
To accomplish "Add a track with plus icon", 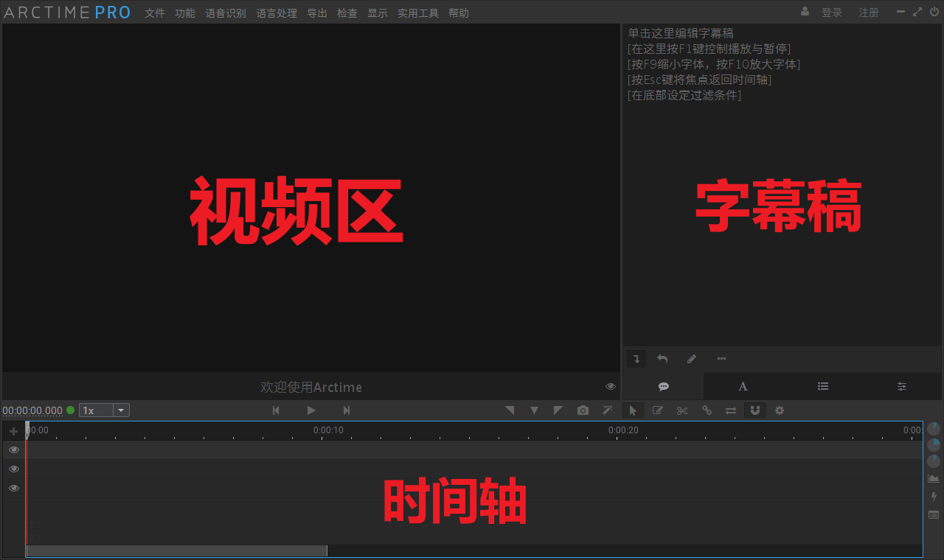I will (13, 431).
